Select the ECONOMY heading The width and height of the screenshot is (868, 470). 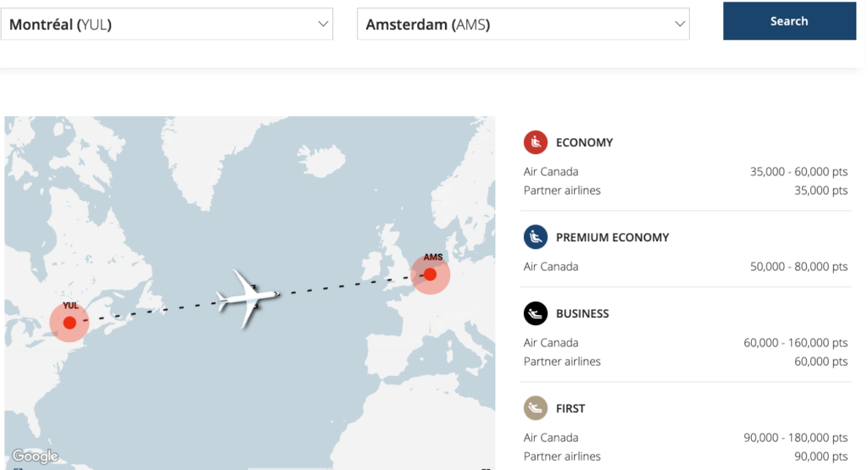(584, 142)
